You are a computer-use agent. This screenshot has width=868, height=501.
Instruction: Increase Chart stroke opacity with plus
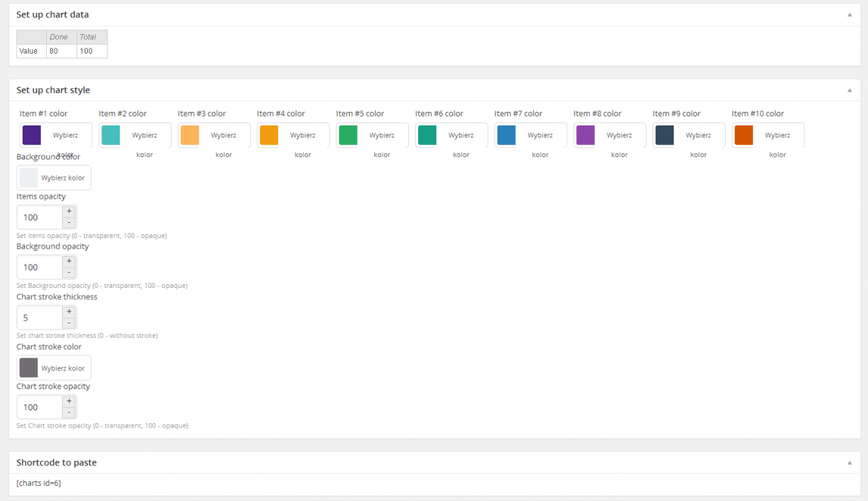click(x=69, y=401)
